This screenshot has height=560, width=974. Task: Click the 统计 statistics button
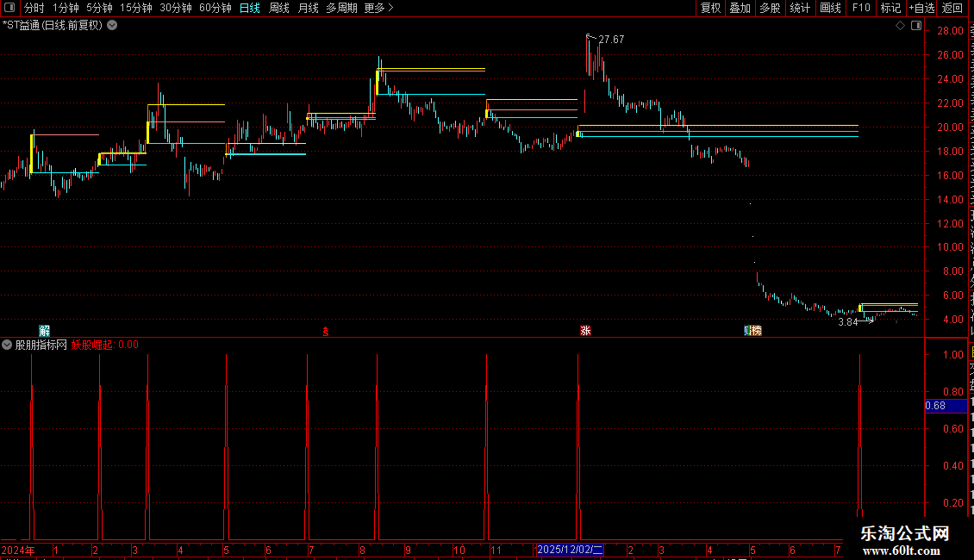[x=799, y=8]
